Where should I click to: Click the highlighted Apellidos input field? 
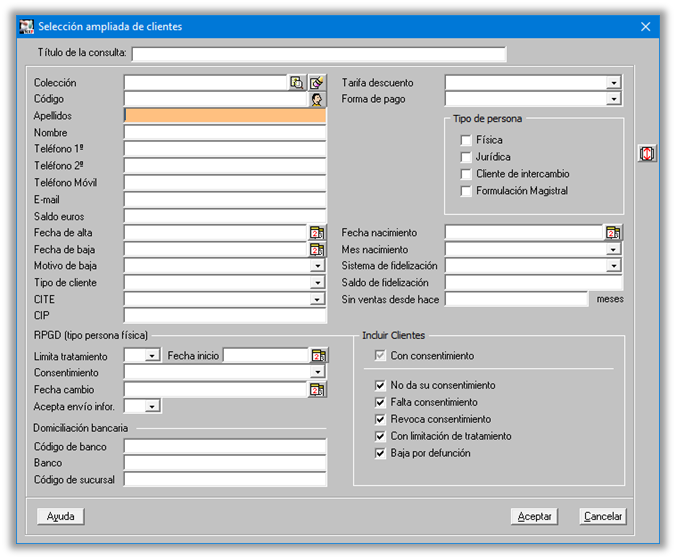(x=225, y=116)
